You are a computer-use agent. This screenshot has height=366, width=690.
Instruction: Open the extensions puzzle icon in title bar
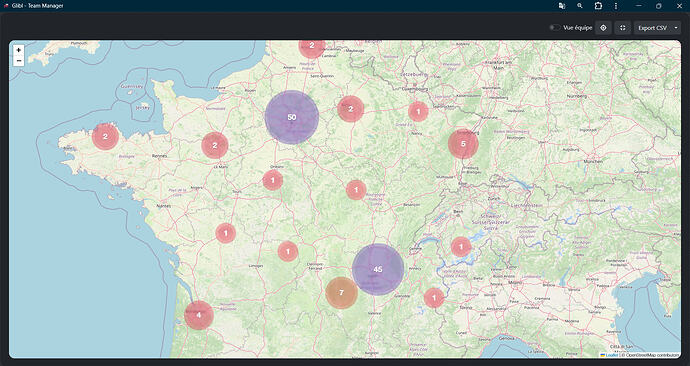pos(598,6)
